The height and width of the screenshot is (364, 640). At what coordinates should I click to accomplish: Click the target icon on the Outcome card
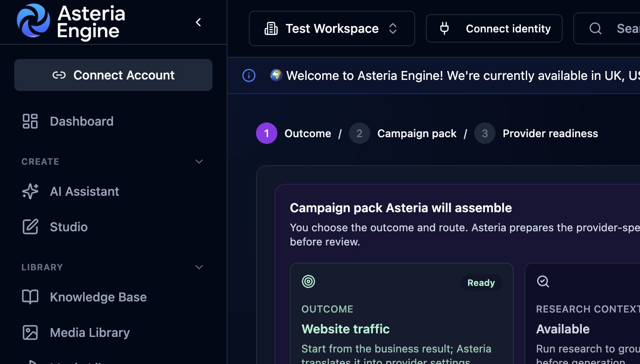308,281
